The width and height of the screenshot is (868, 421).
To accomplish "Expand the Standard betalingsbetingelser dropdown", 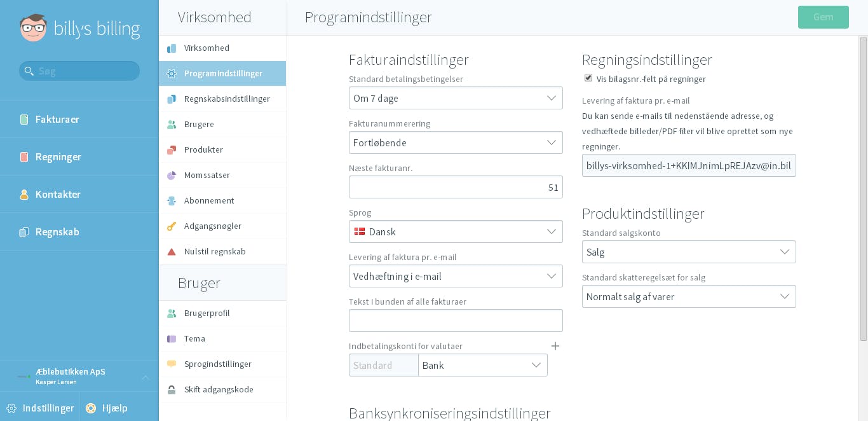I will click(456, 98).
